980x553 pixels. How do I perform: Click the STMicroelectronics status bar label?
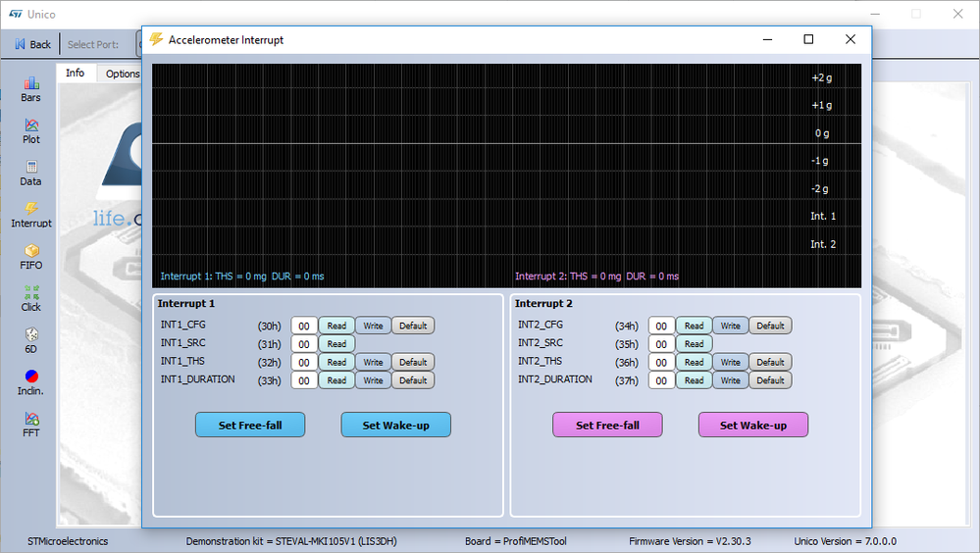click(x=68, y=541)
